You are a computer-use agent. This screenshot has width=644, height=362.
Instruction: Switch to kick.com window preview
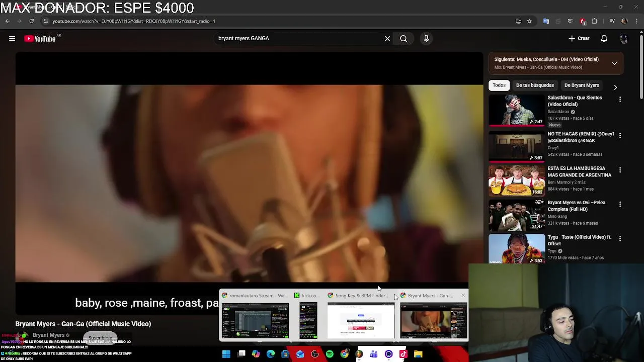(308, 316)
